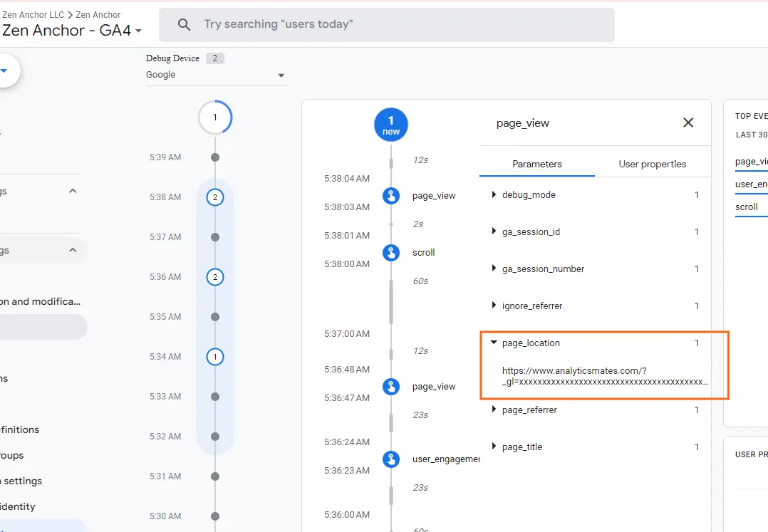Click the search field 'Try searching users today'
The width and height of the screenshot is (768, 532).
pyautogui.click(x=386, y=24)
